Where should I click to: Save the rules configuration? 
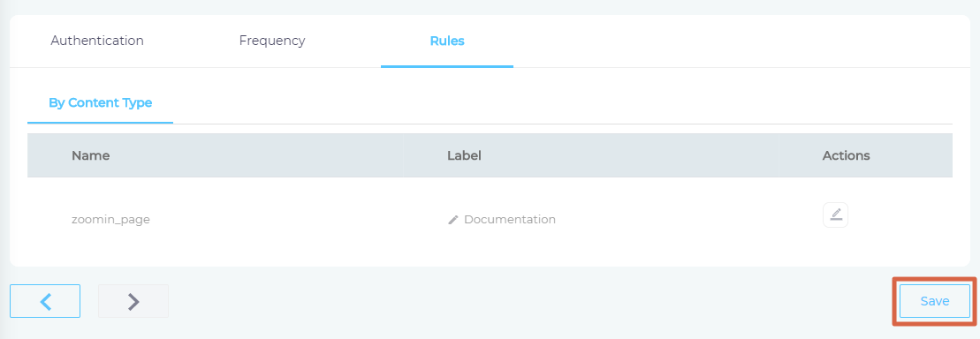pyautogui.click(x=934, y=302)
